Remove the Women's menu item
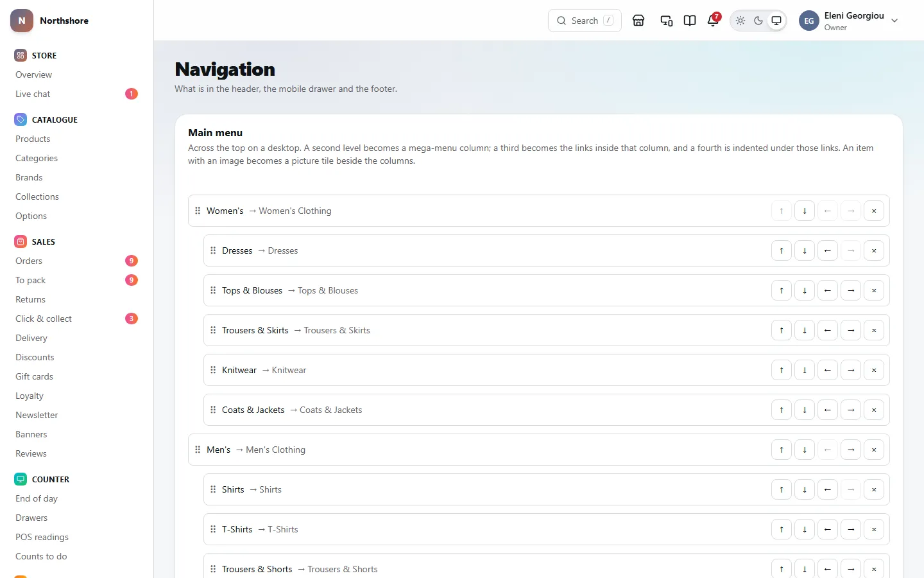 (x=874, y=211)
